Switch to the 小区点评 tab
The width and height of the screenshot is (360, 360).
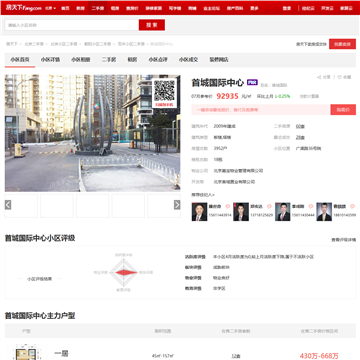click(158, 60)
